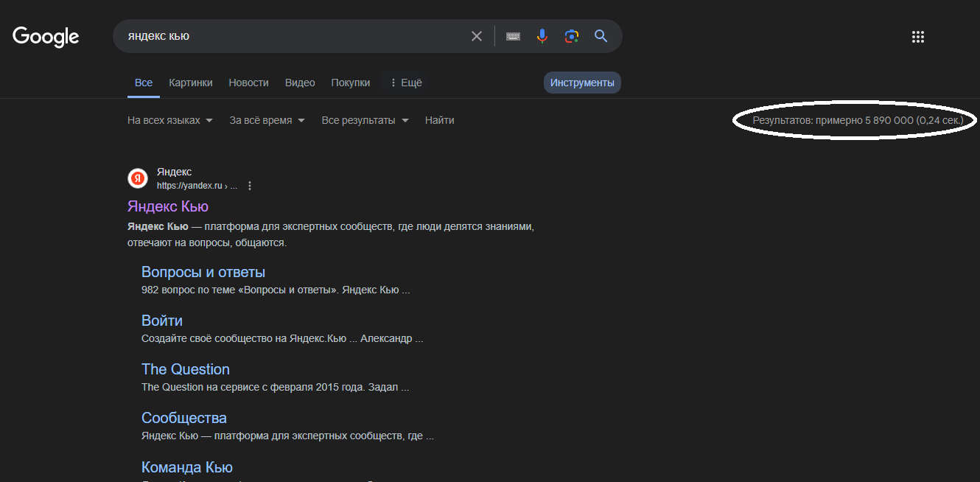Start voice search with microphone icon
This screenshot has width=980, height=482.
click(x=542, y=36)
